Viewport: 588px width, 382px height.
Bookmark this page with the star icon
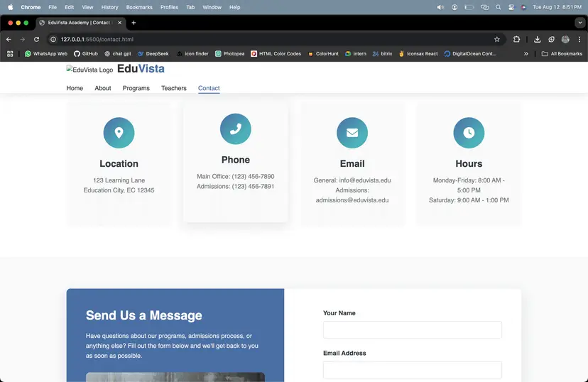497,40
